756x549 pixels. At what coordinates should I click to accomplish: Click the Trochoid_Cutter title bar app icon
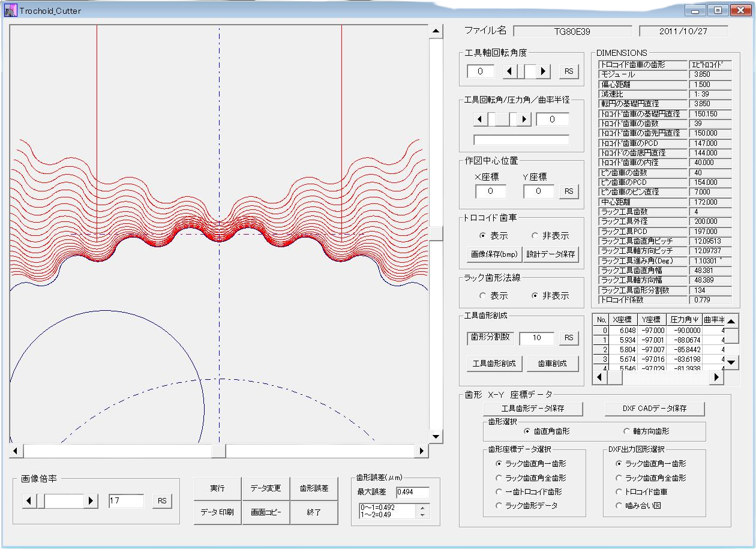[10, 10]
